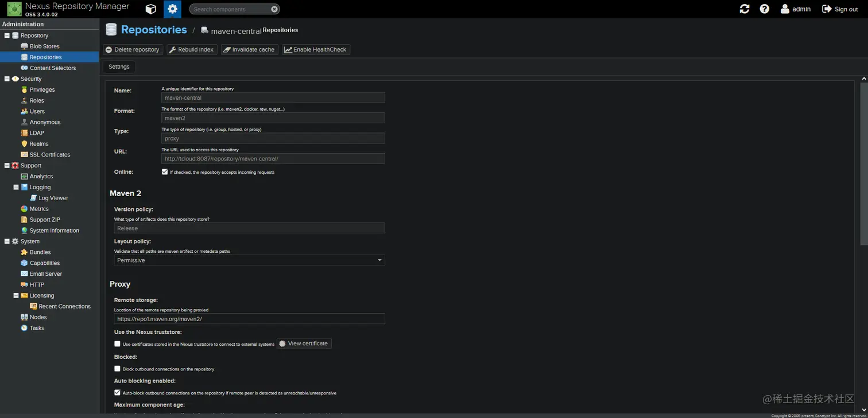868x418 pixels.
Task: Click the scrollbar up arrow
Action: click(864, 78)
